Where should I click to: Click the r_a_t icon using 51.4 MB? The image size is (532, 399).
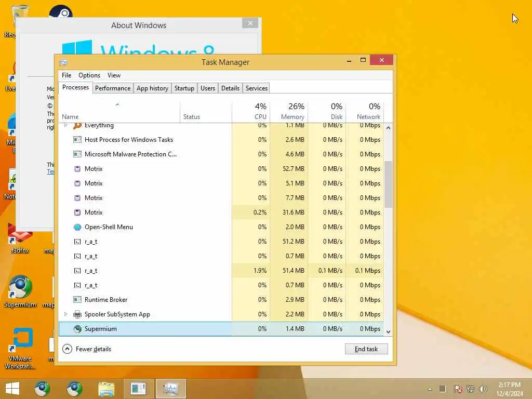(77, 271)
